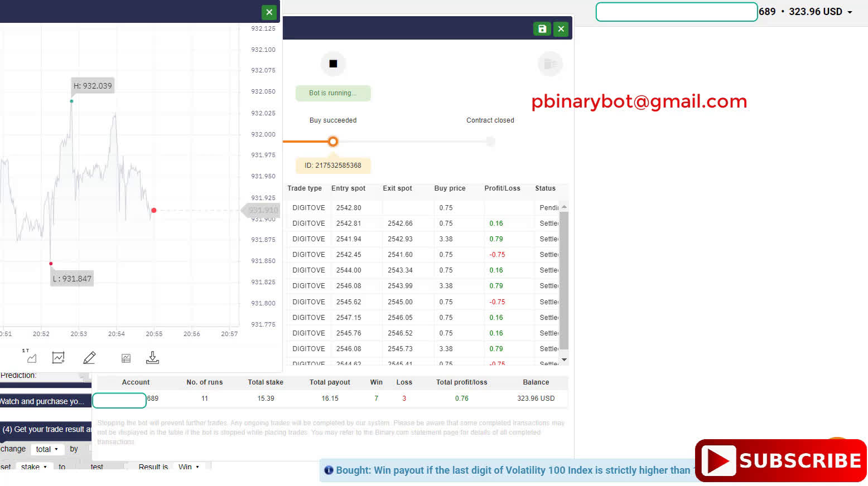Open the Win result dropdown
The image size is (868, 486).
pos(189,467)
